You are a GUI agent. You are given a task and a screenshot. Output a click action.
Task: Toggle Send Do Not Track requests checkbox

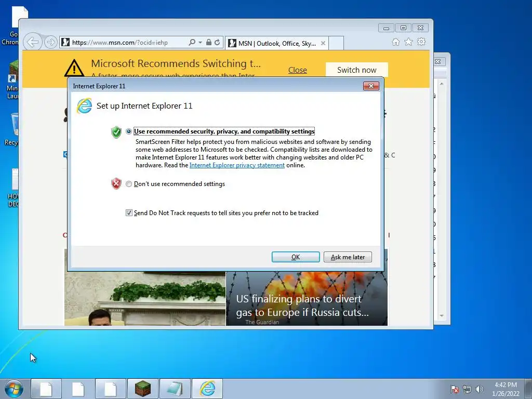pos(129,212)
